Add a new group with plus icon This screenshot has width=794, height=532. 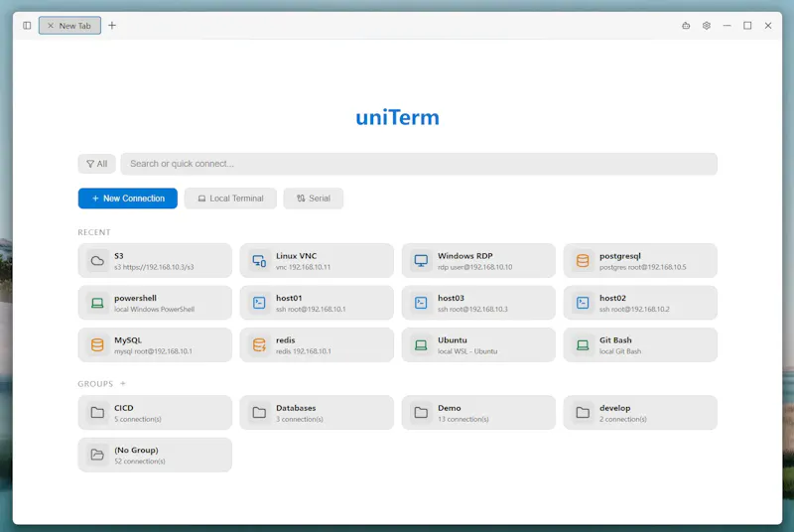pos(122,384)
